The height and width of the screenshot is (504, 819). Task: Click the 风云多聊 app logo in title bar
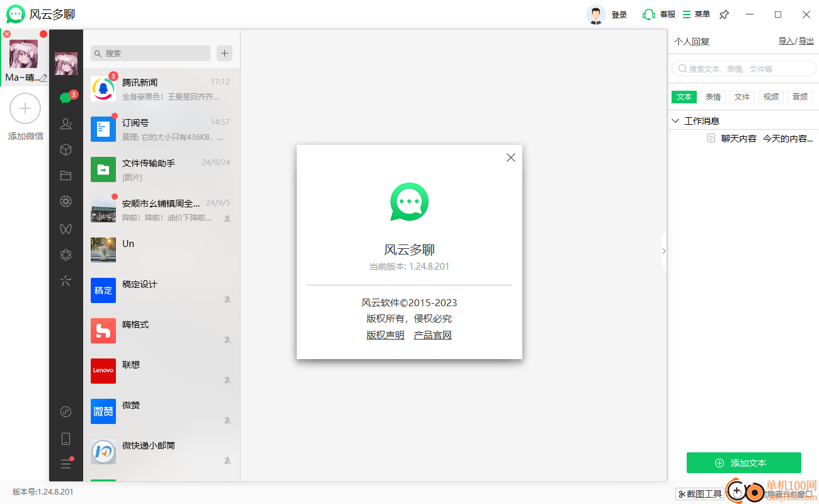(16, 14)
